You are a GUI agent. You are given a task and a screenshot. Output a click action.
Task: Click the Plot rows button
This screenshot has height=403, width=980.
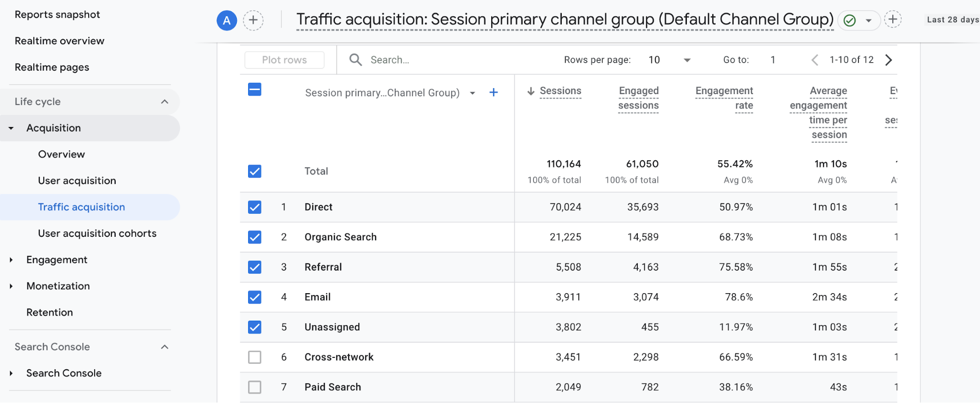[x=284, y=60]
